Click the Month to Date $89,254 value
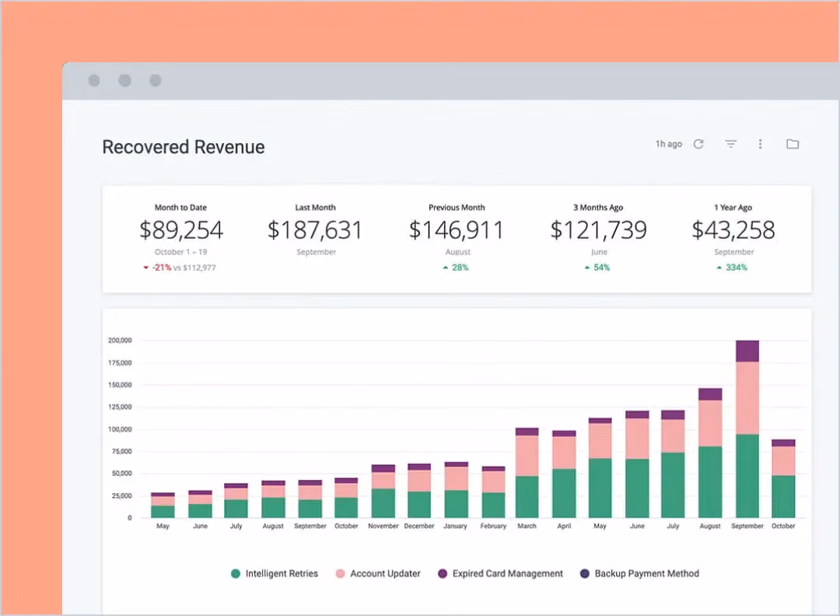Image resolution: width=840 pixels, height=616 pixels. (181, 230)
